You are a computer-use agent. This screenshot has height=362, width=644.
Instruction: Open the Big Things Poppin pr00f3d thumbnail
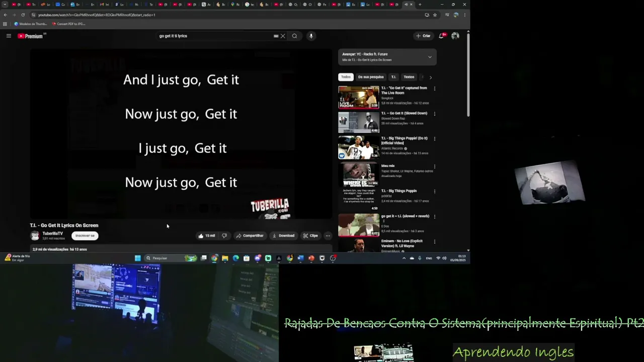pos(359,200)
